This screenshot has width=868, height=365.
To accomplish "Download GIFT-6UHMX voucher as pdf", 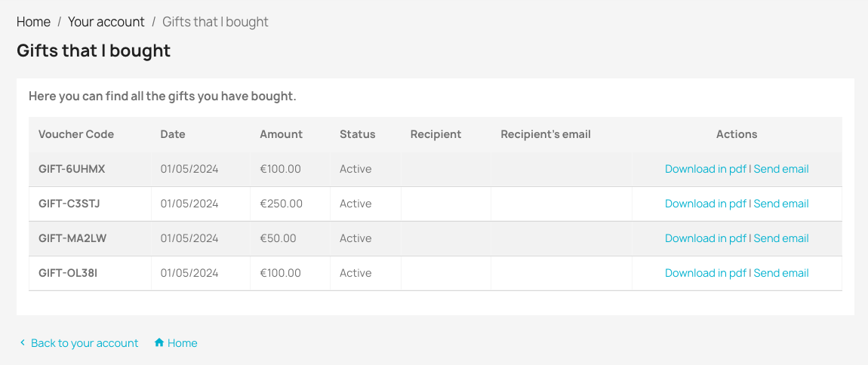I will [705, 169].
